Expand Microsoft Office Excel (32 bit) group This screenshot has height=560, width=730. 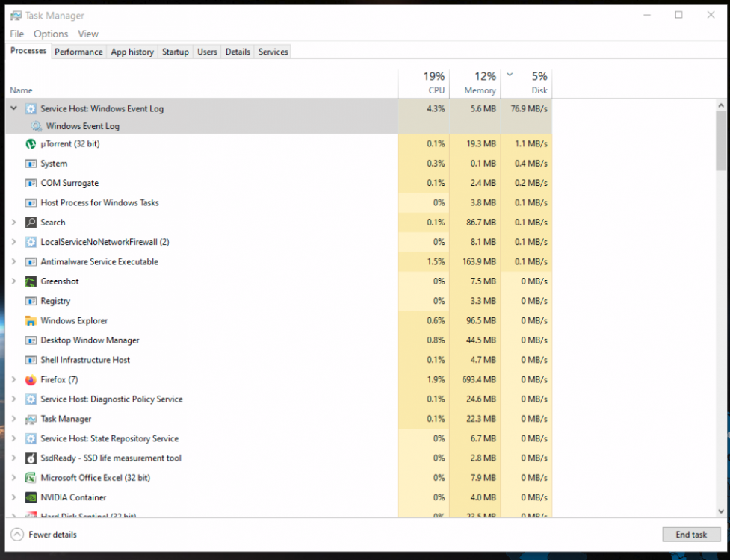(x=14, y=478)
